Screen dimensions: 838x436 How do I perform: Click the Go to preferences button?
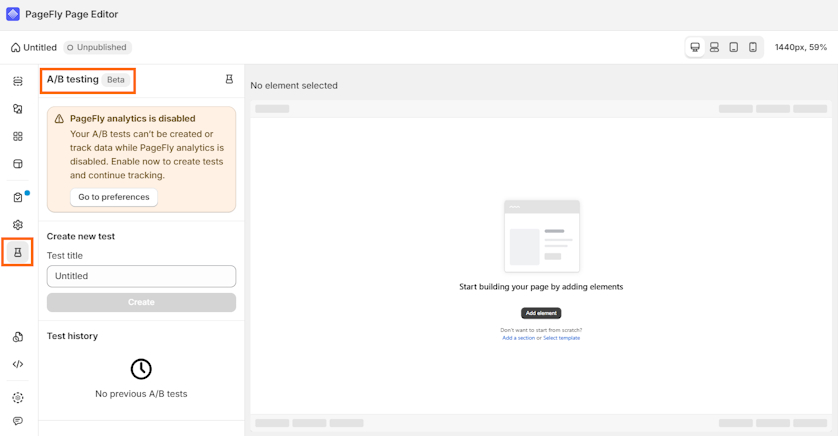point(114,197)
